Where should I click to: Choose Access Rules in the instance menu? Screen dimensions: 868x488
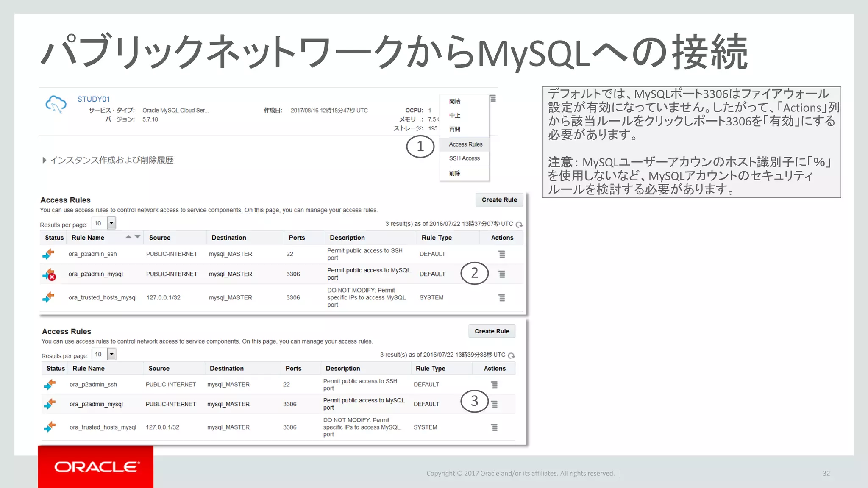[x=465, y=144]
